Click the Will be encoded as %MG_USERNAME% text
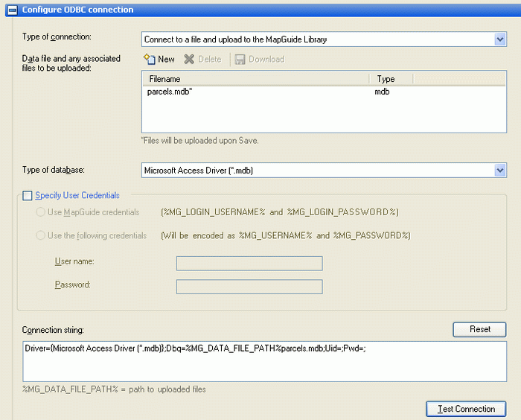The image size is (521, 420). click(286, 235)
